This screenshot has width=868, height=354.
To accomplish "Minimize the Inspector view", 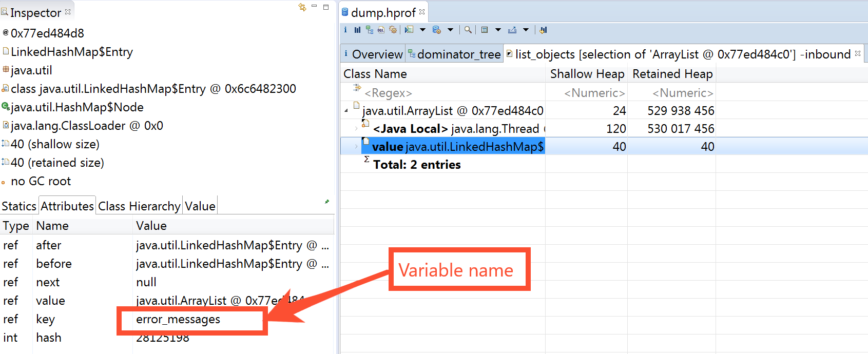I will pos(314,6).
